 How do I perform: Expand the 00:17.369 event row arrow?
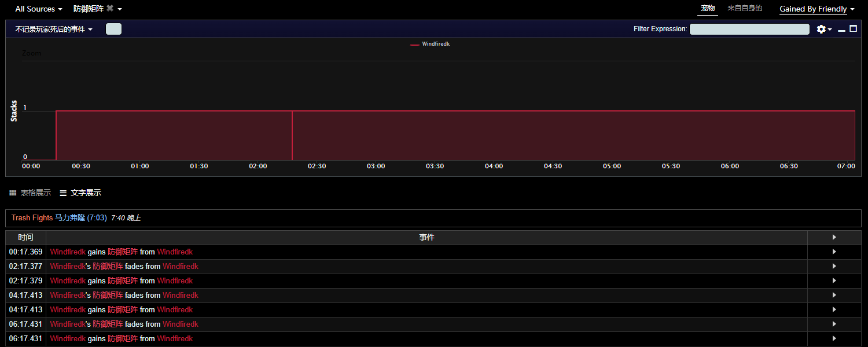834,252
